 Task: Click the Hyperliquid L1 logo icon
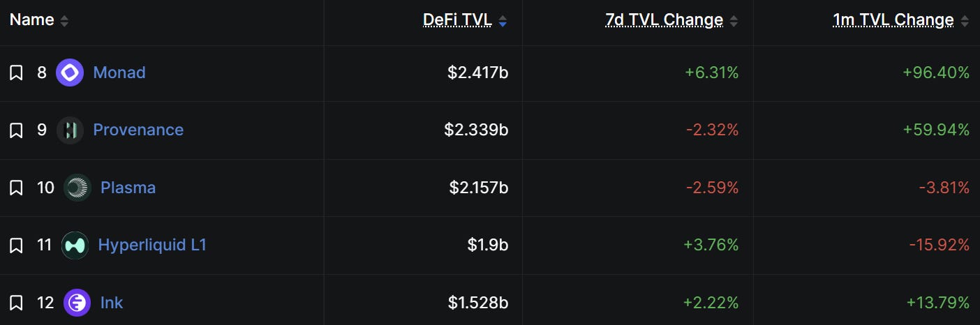(75, 245)
